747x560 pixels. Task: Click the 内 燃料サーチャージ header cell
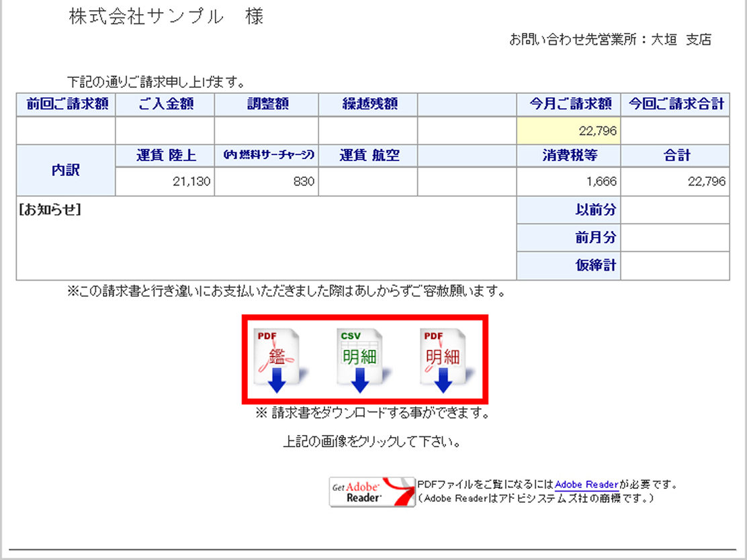coord(266,156)
